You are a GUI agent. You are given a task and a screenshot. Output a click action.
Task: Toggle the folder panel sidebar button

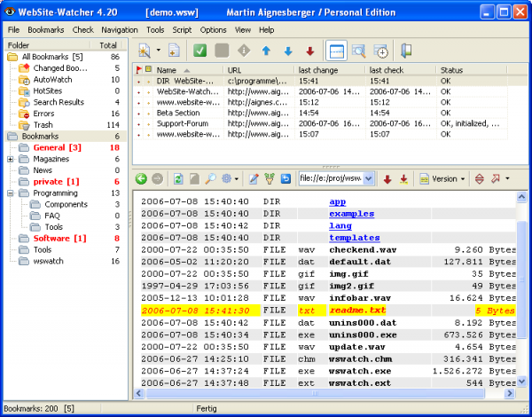point(407,51)
